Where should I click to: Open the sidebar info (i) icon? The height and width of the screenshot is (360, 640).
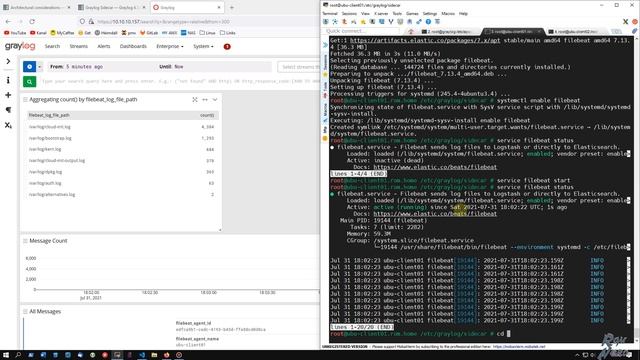pos(8,80)
